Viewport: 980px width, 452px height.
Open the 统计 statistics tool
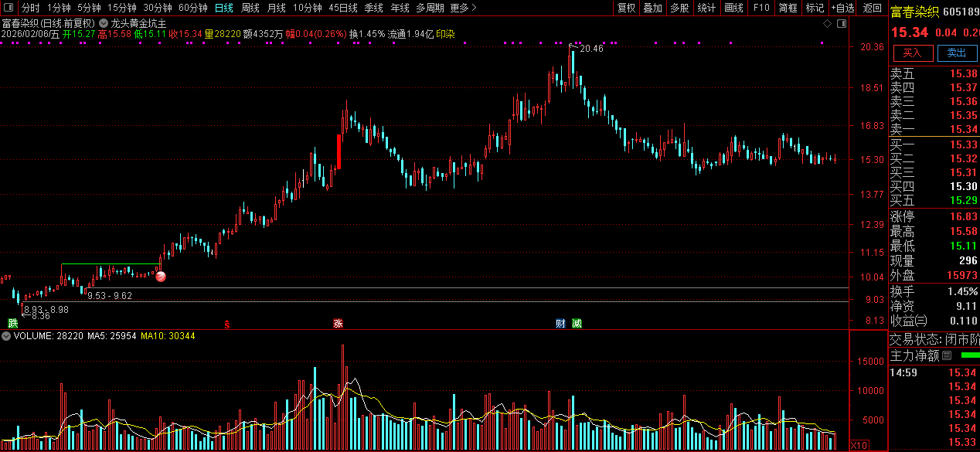(x=706, y=8)
